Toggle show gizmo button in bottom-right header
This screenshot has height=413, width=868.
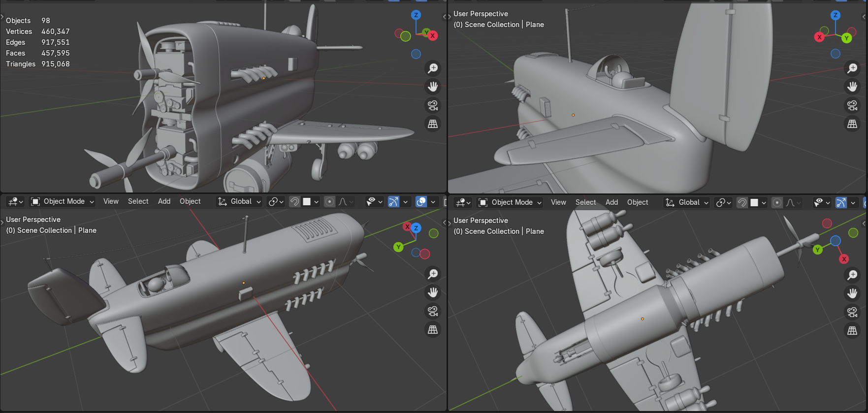(x=841, y=202)
